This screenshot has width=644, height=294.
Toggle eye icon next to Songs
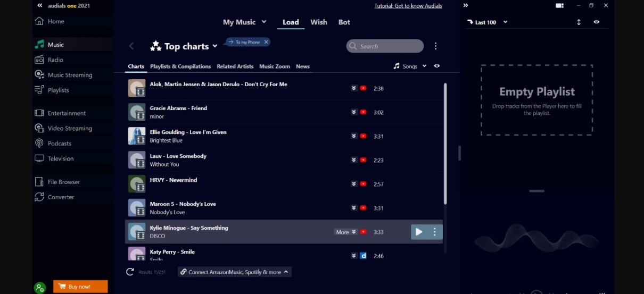[437, 66]
